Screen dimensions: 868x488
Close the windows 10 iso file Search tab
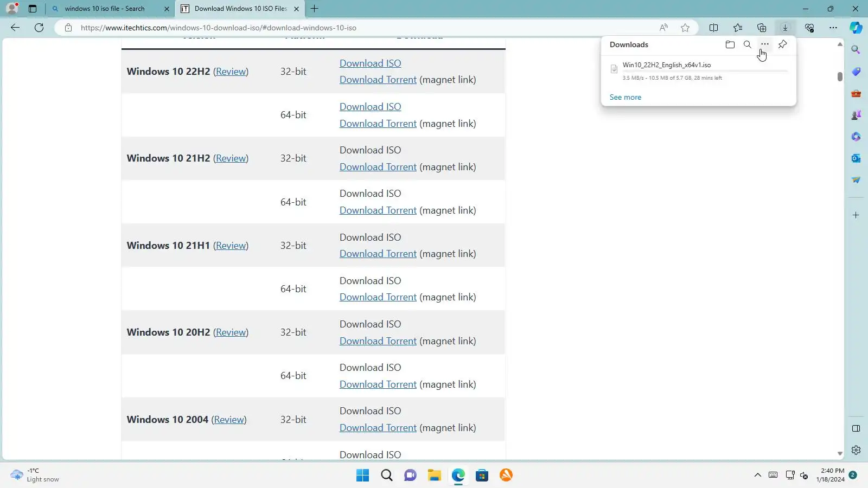[167, 9]
